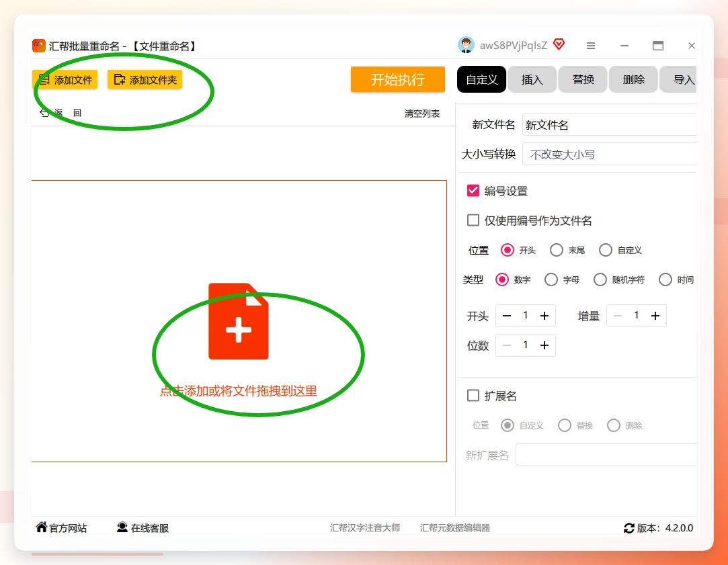
Task: Click 添加文件 button
Action: 65,80
